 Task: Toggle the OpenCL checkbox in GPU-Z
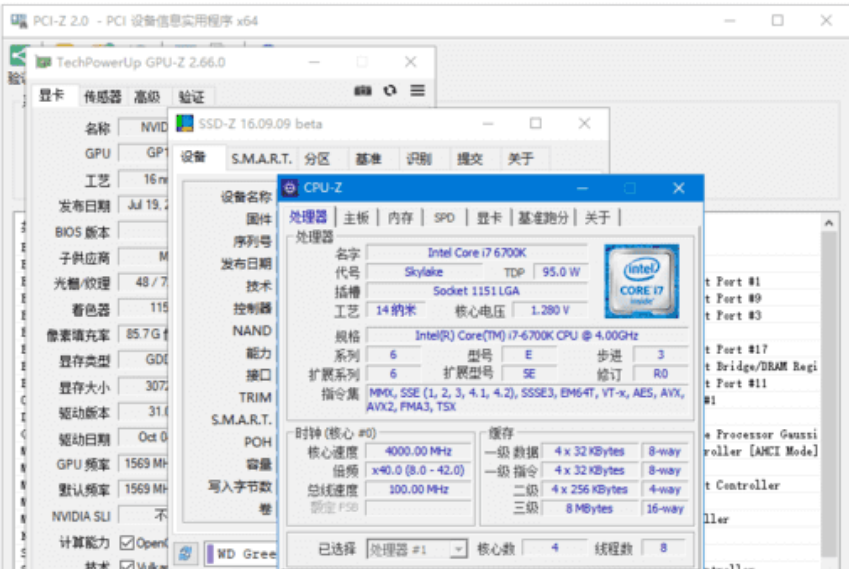(127, 542)
